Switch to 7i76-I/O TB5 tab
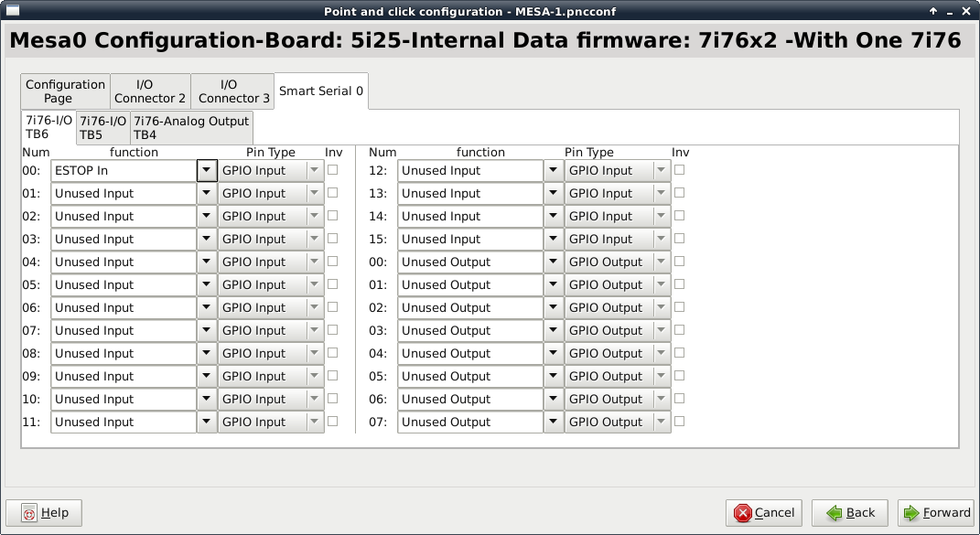The height and width of the screenshot is (535, 980). point(102,127)
